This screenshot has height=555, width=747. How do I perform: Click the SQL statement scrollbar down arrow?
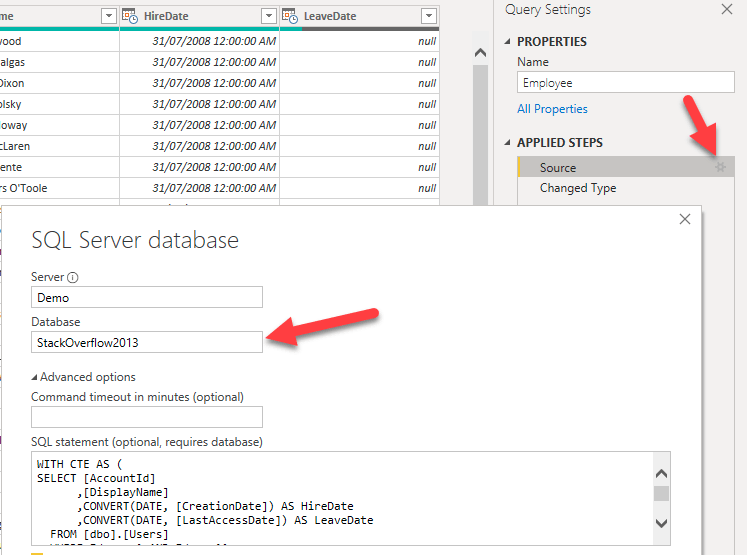point(661,523)
